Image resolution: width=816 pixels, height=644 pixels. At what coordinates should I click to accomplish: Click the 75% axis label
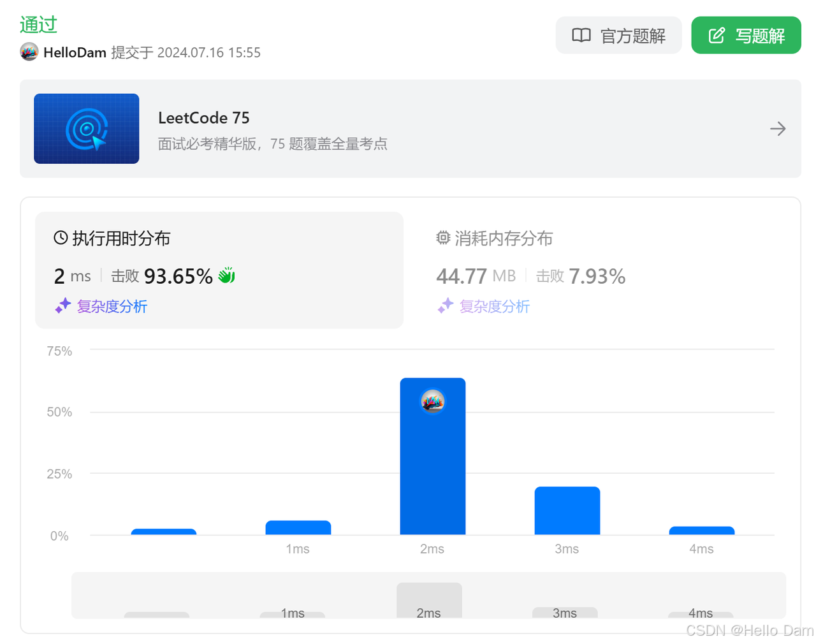59,351
